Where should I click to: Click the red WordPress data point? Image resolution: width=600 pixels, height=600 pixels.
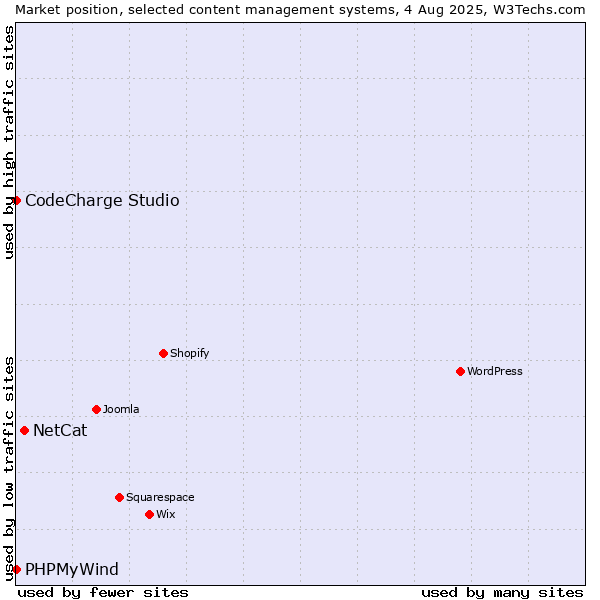point(460,372)
